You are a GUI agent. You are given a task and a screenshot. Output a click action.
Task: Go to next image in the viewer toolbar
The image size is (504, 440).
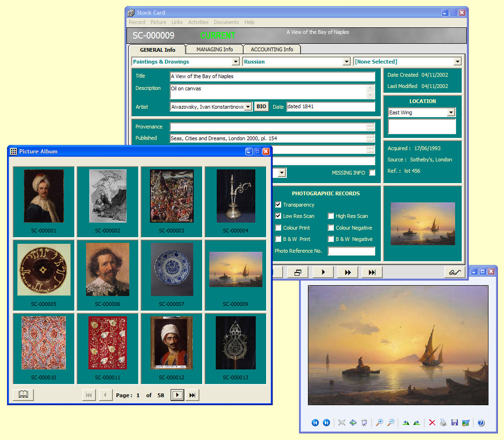[326, 423]
